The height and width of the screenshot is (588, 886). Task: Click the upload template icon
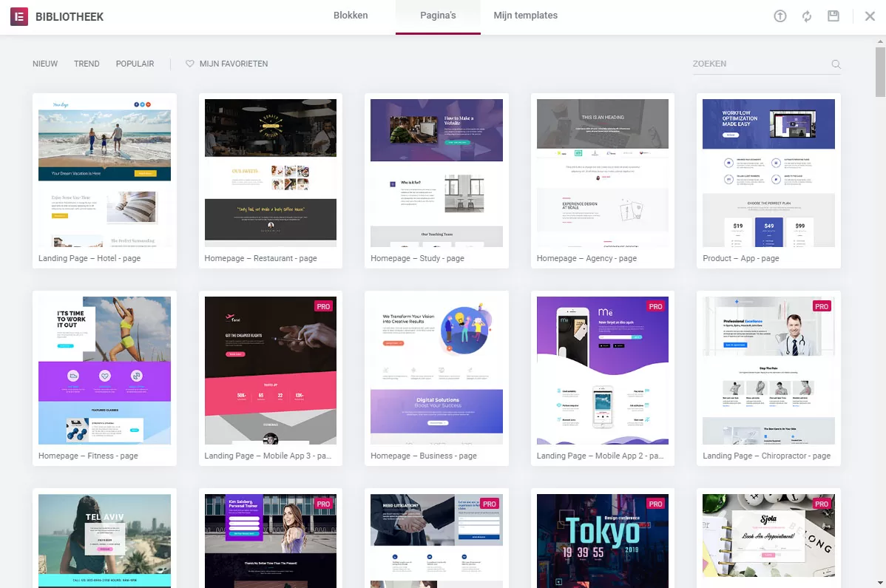pyautogui.click(x=780, y=16)
